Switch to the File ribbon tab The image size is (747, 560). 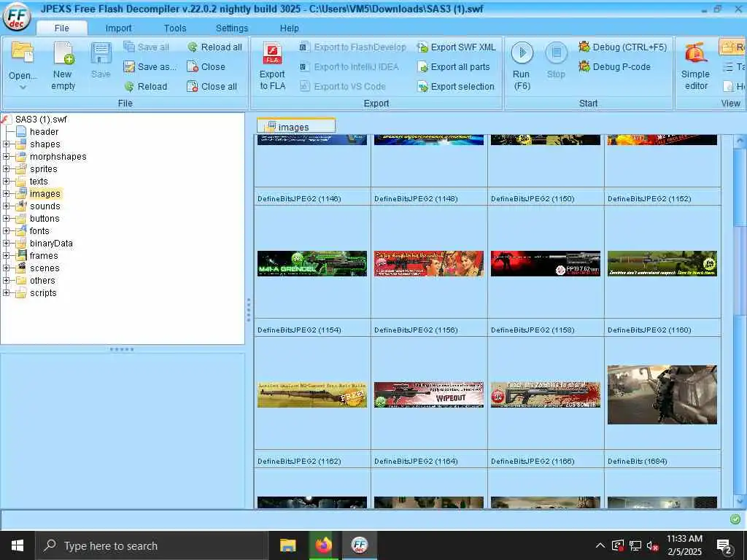[x=61, y=28]
